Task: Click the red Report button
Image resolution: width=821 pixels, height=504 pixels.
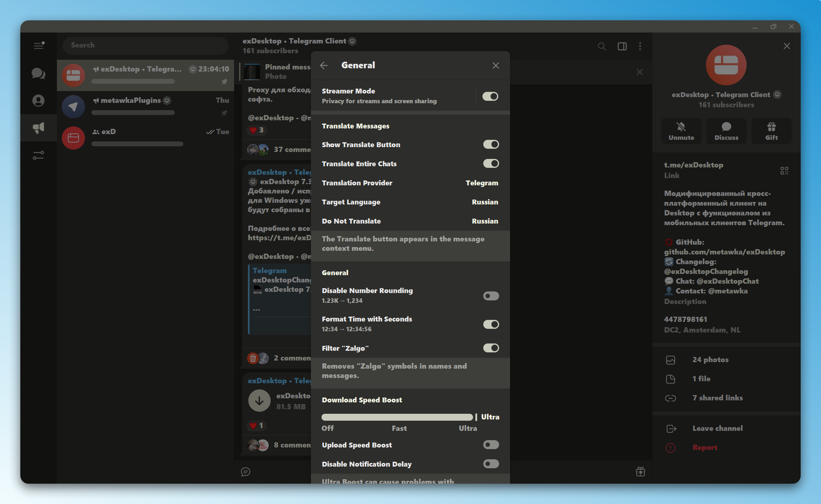Action: (x=726, y=448)
